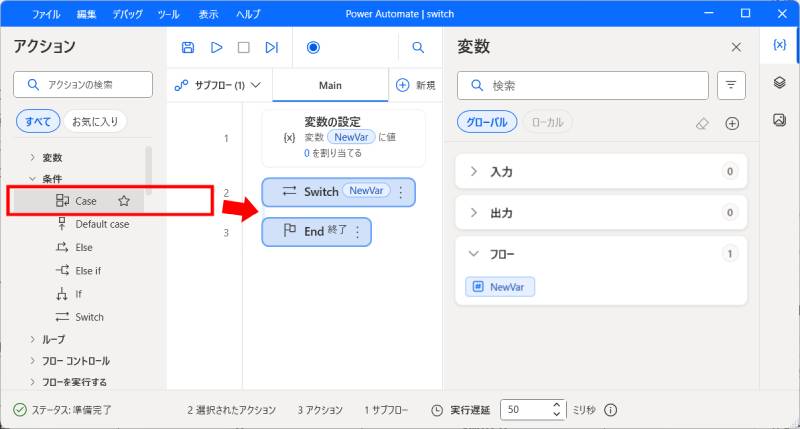Show favorites with お気に入り
Image resolution: width=800 pixels, height=429 pixels.
point(95,121)
